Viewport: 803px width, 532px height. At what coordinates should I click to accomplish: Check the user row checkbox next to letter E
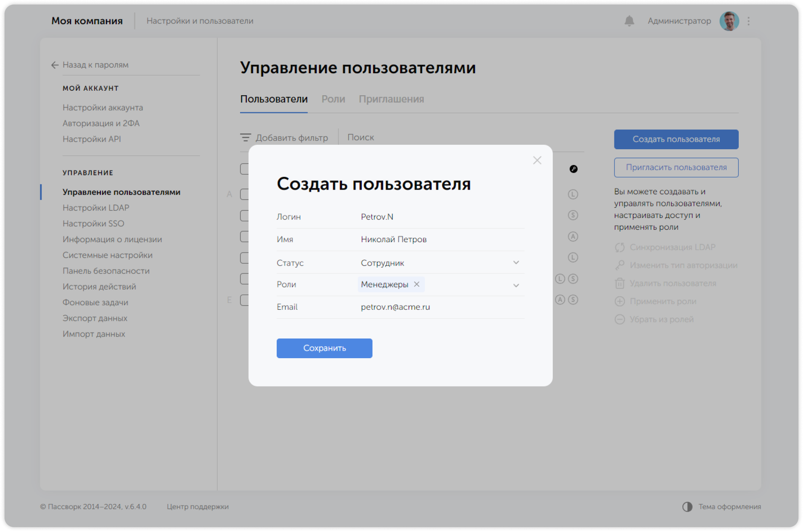pyautogui.click(x=245, y=300)
